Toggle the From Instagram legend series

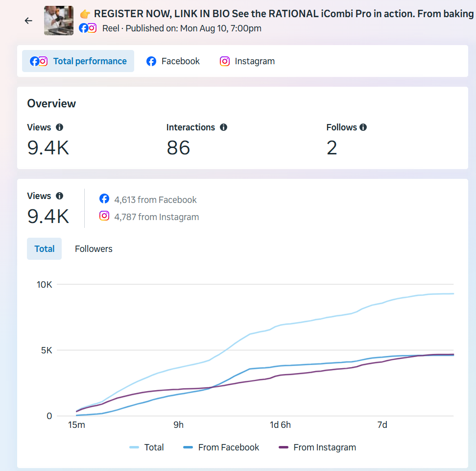317,447
